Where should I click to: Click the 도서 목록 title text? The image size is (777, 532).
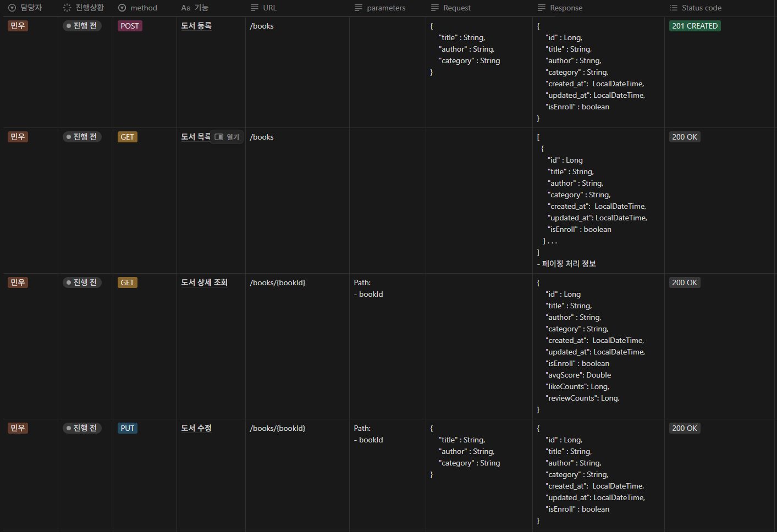(x=196, y=137)
